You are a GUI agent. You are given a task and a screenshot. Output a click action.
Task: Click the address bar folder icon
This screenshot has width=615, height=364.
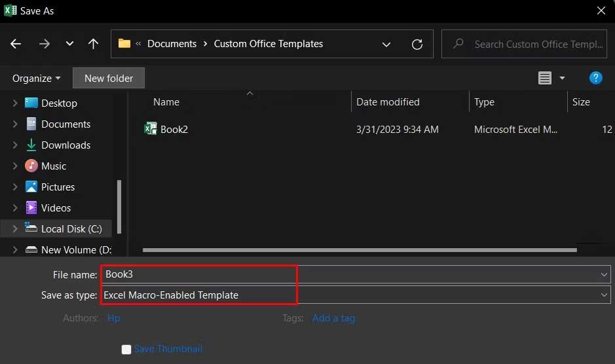(124, 43)
